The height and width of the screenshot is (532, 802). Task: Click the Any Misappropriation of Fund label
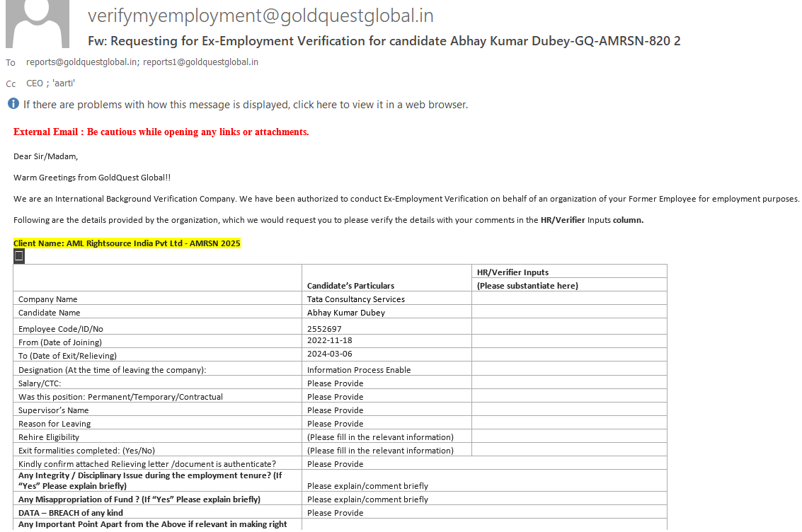(x=139, y=499)
